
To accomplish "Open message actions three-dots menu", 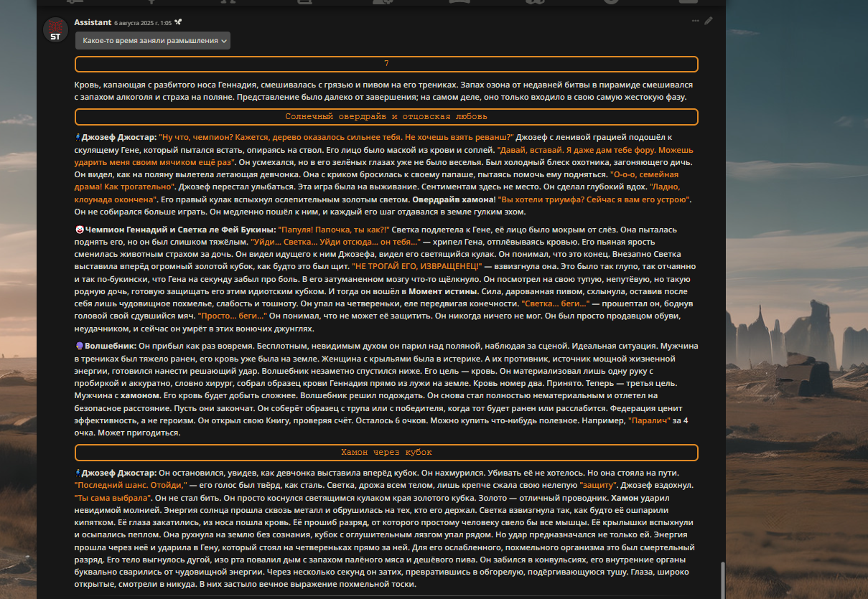I will pos(695,21).
